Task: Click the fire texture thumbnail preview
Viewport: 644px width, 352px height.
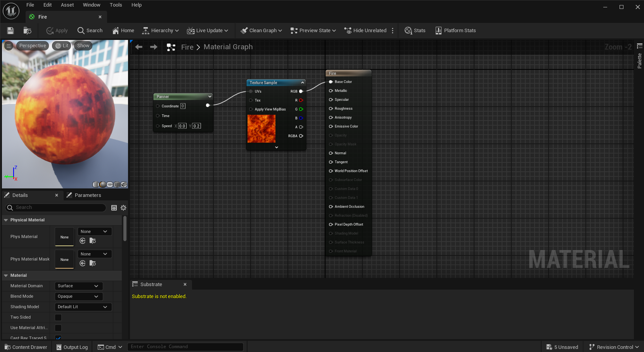Action: tap(261, 129)
